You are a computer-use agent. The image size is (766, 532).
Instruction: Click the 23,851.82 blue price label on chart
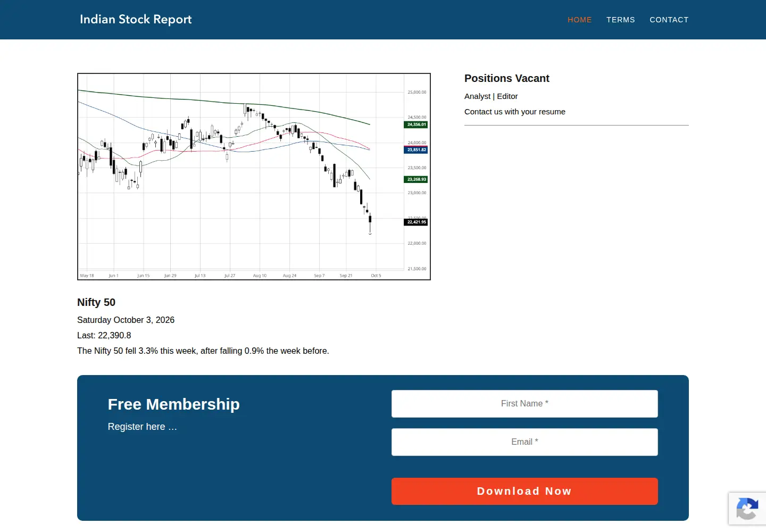click(x=416, y=150)
